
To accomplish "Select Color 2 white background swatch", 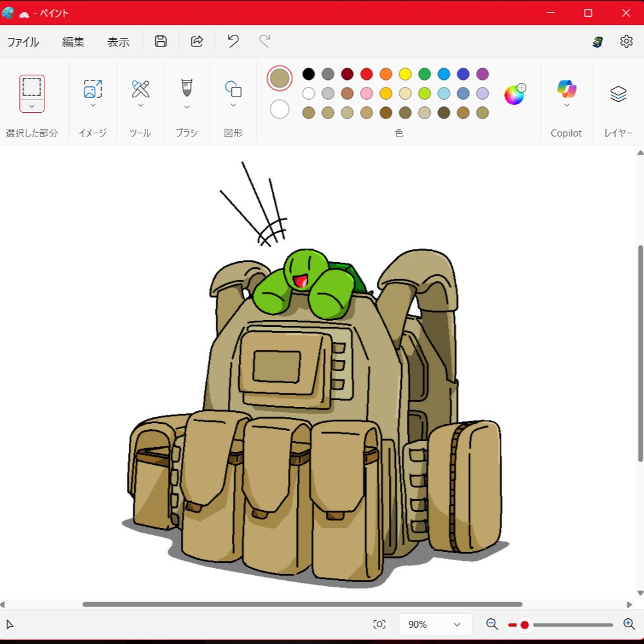I will (x=279, y=109).
